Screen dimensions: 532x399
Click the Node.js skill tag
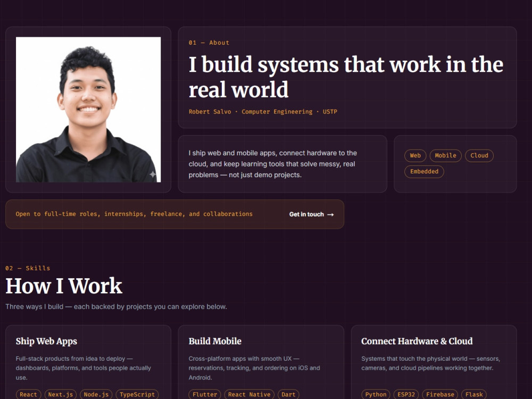(96, 394)
